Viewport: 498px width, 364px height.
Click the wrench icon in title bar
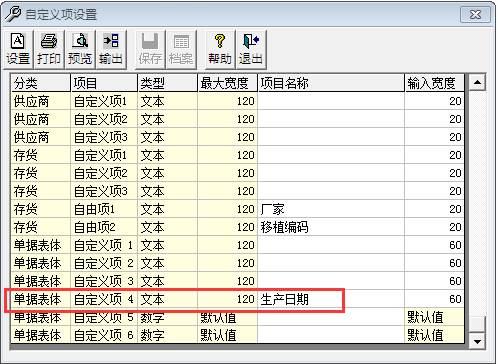(13, 14)
